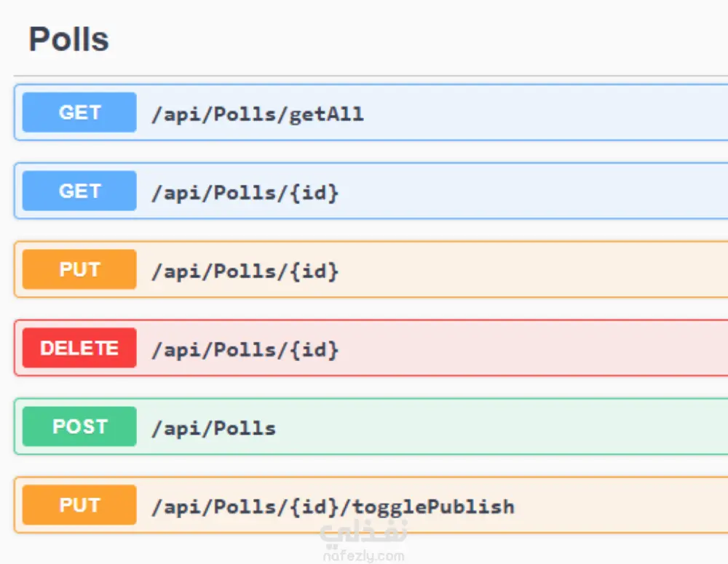Click the blue GET badge for /api/Polls/{id}
This screenshot has width=728, height=564.
[x=79, y=191]
